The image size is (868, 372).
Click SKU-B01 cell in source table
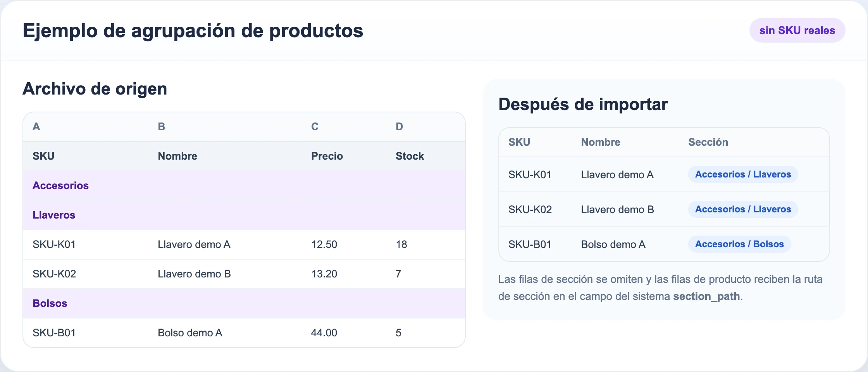(x=54, y=333)
